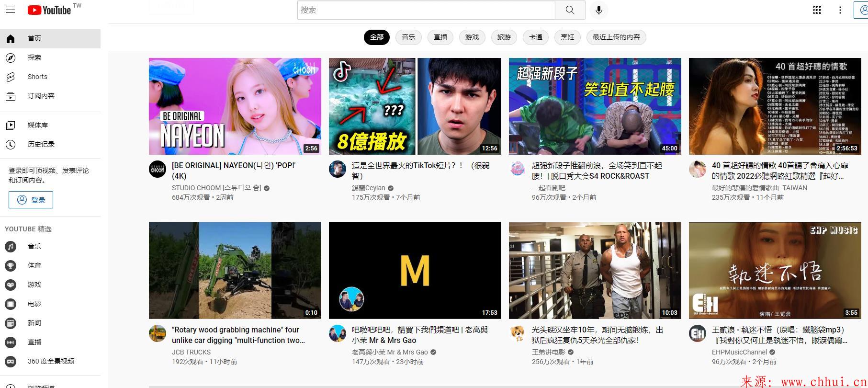Open the 王貳浪 - 執迷不悟 video title
The height and width of the screenshot is (388, 868).
pos(780,335)
